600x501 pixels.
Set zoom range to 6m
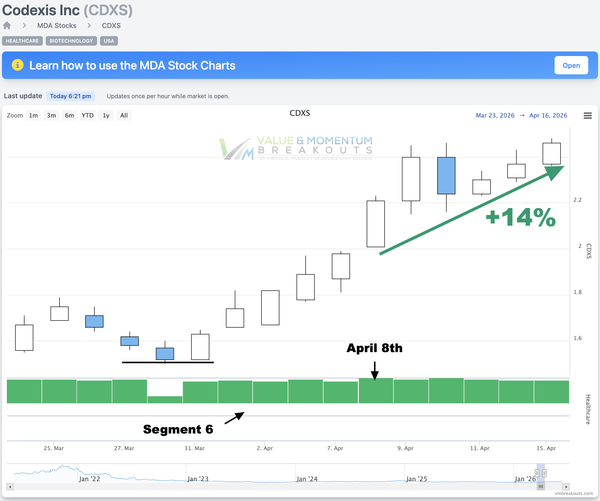click(69, 116)
